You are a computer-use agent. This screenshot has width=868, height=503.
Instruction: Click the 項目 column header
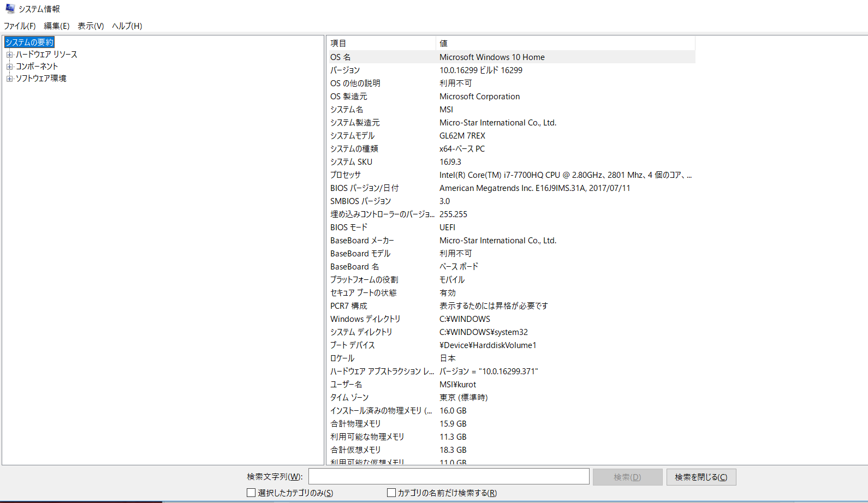381,43
